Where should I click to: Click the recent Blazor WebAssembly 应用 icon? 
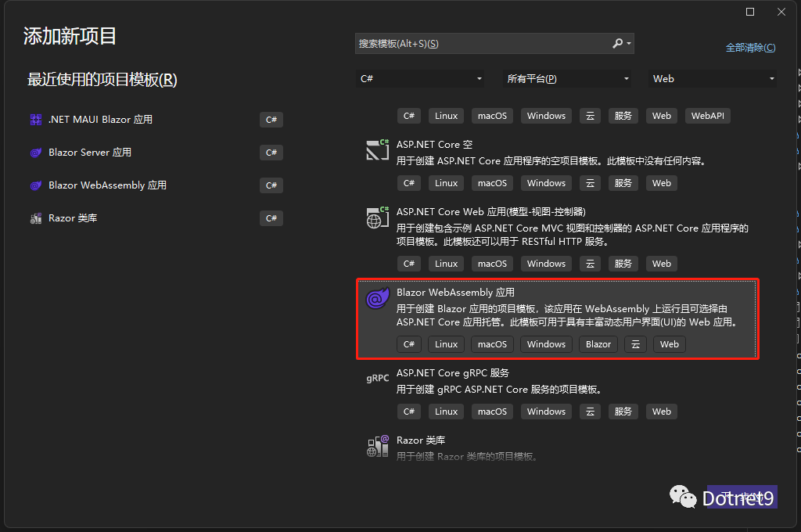tap(36, 185)
